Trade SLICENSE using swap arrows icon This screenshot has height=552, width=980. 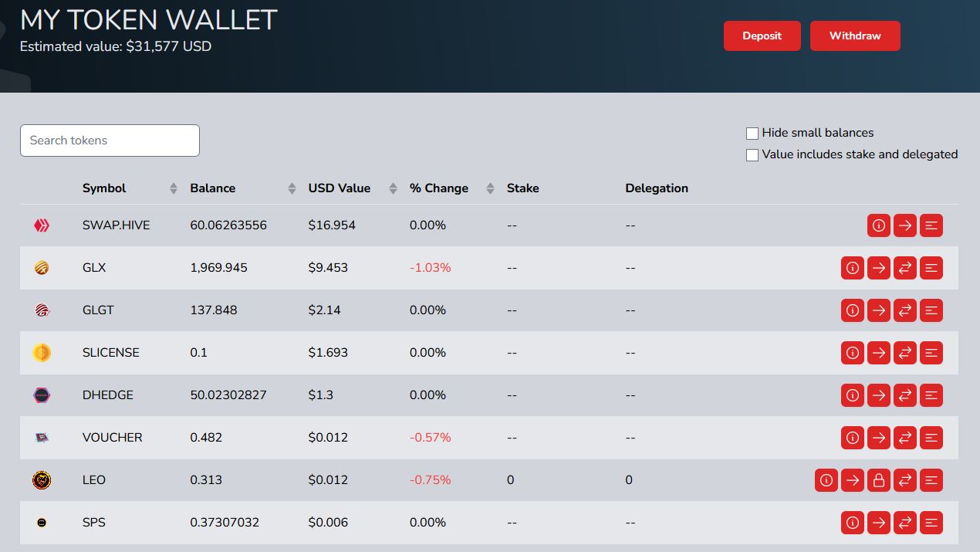click(905, 353)
